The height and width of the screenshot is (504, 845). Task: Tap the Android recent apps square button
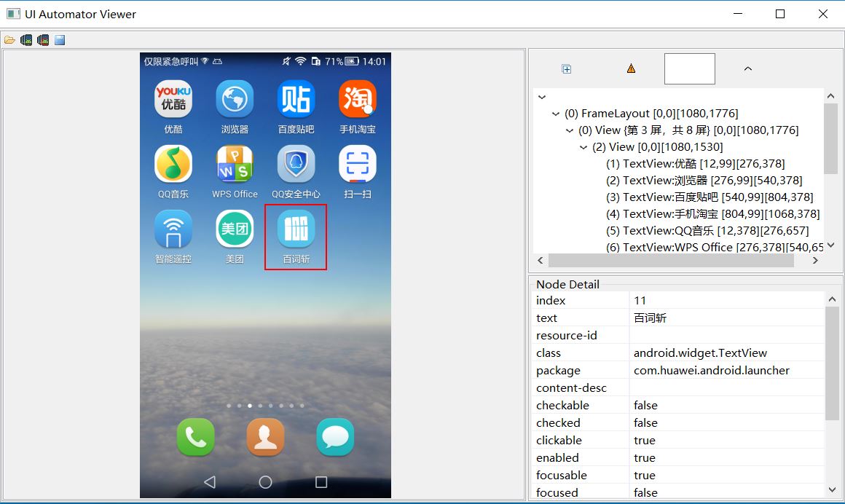pyautogui.click(x=321, y=482)
